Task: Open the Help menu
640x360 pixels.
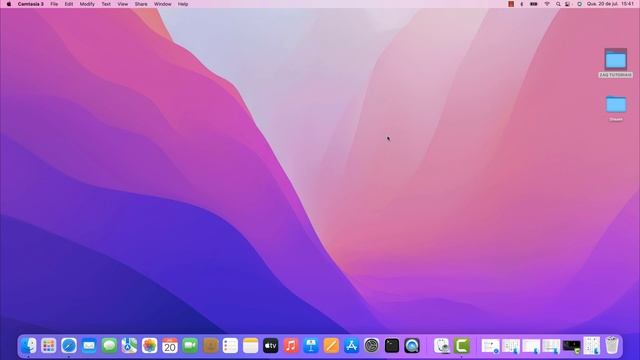Action: pyautogui.click(x=183, y=4)
